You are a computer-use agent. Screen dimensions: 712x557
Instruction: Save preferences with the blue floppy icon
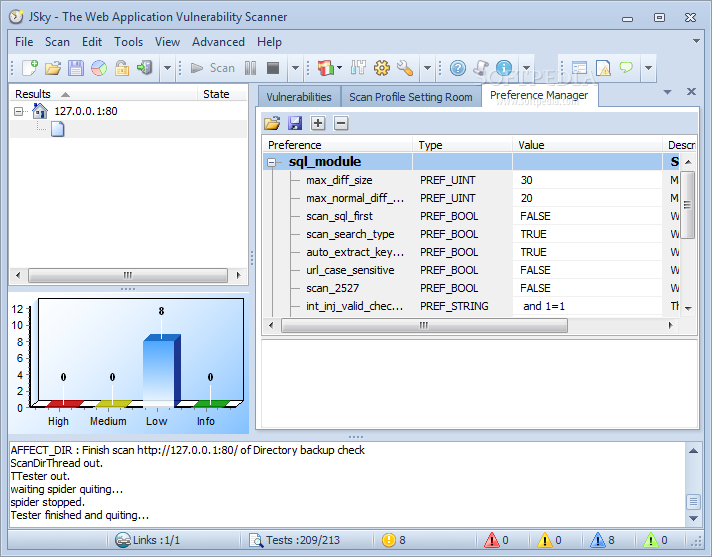pos(295,123)
